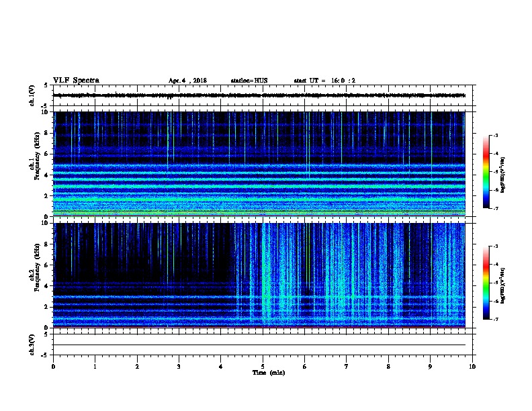
Task: Select the log(PSD) label beside the ch.1 color bar
Action: pos(503,175)
